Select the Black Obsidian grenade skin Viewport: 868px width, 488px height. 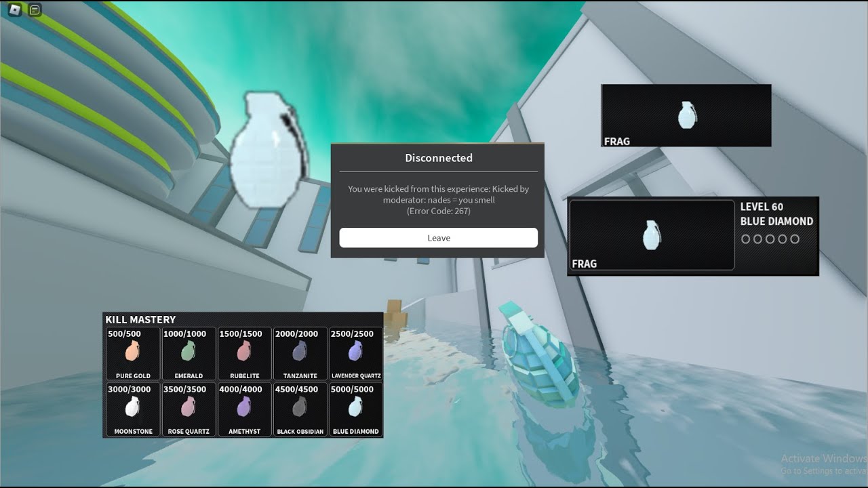point(300,409)
